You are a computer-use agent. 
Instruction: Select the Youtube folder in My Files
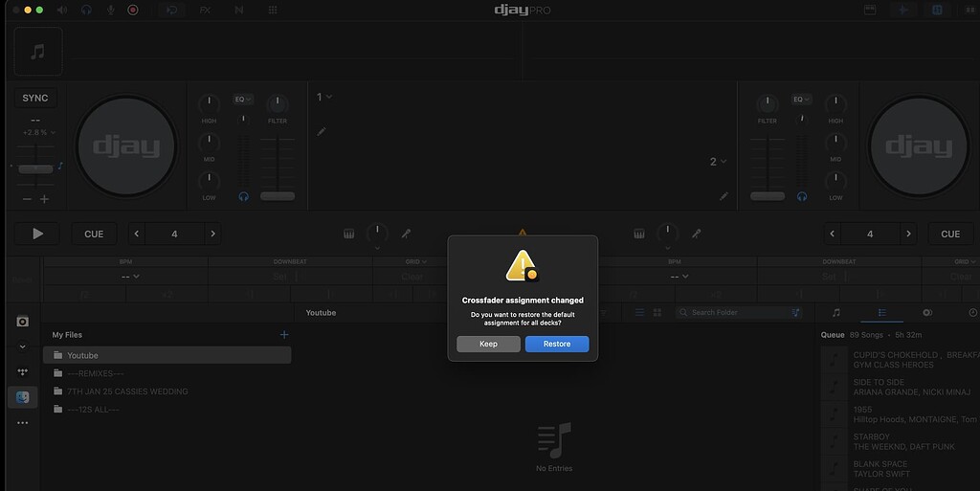(x=167, y=355)
